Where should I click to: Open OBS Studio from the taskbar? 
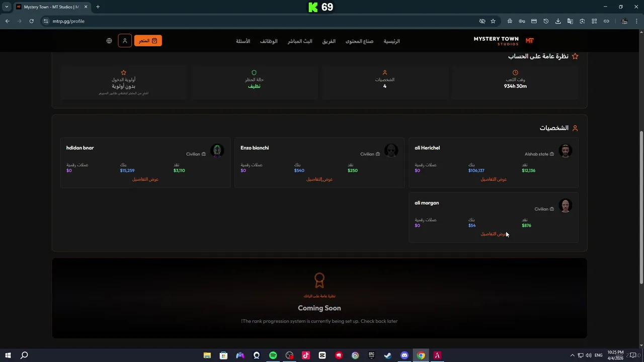289,355
